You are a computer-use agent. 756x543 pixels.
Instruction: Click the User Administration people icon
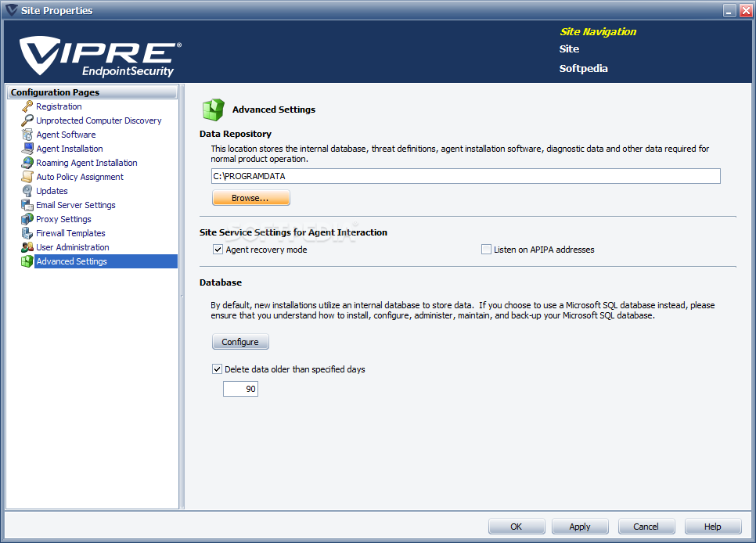(x=27, y=247)
